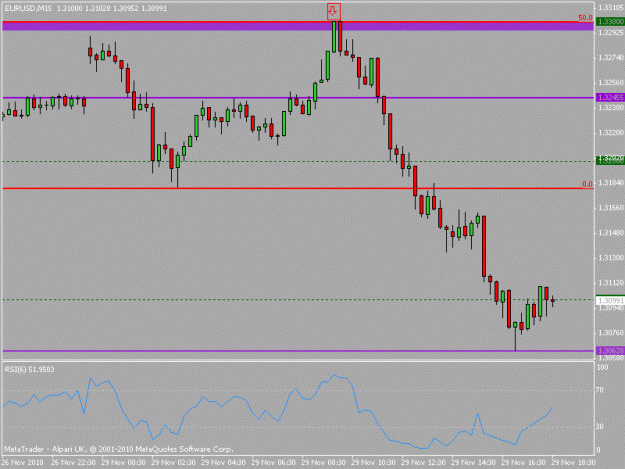Viewport: 625px width, 469px height.
Task: Click the 1.30760 price axis label
Action: pyautogui.click(x=611, y=333)
